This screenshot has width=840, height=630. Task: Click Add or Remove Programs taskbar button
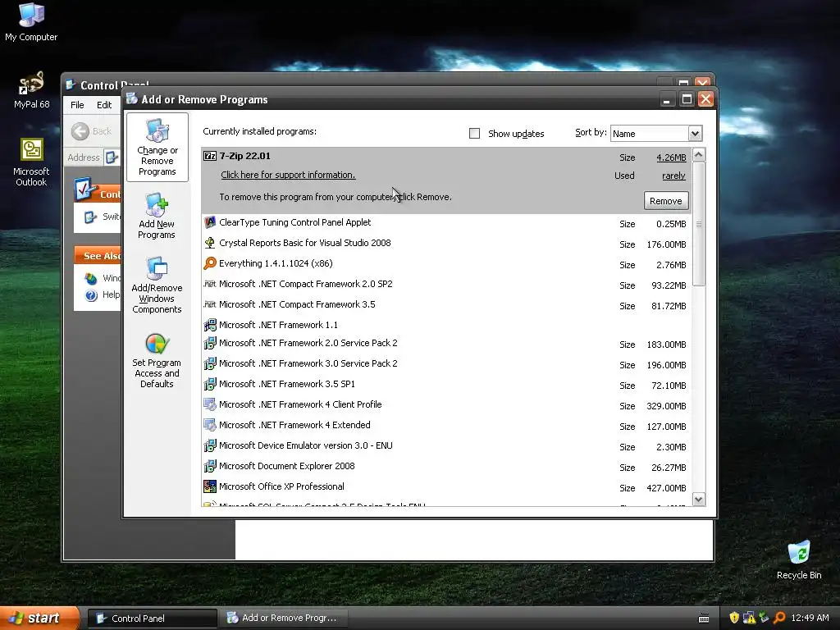click(x=284, y=619)
